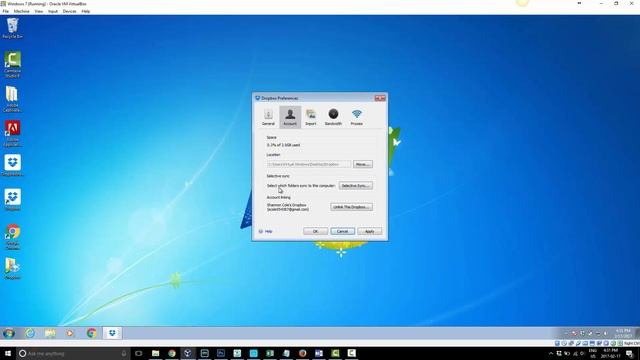Click the ENG language indicator
This screenshot has height=360, width=640.
[x=593, y=353]
